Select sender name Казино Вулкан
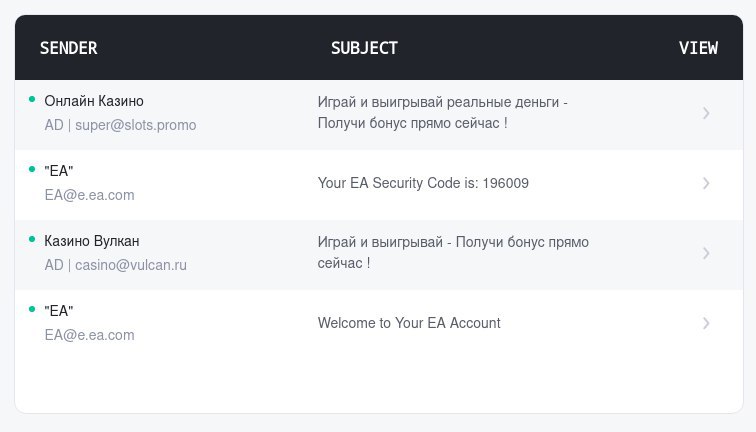 coord(92,241)
